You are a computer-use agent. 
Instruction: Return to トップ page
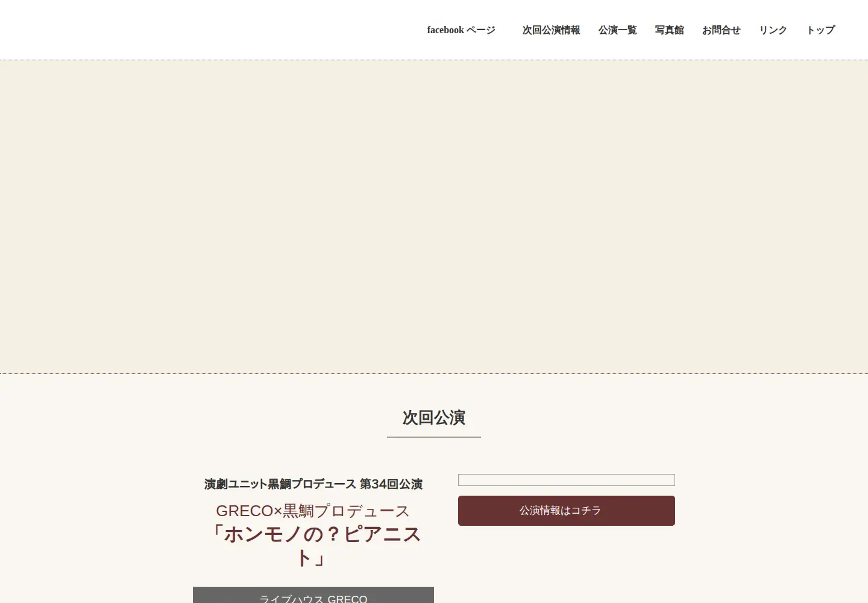[x=820, y=30]
